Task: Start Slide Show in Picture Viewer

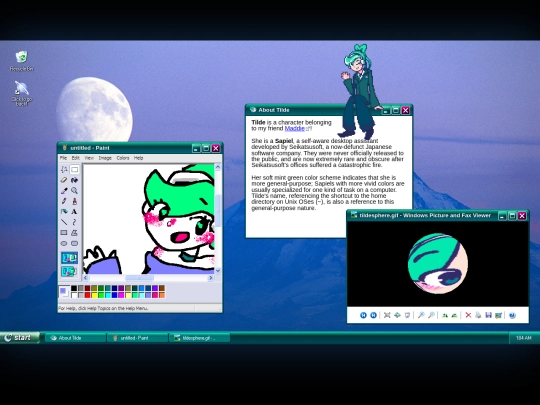Action: tap(407, 315)
